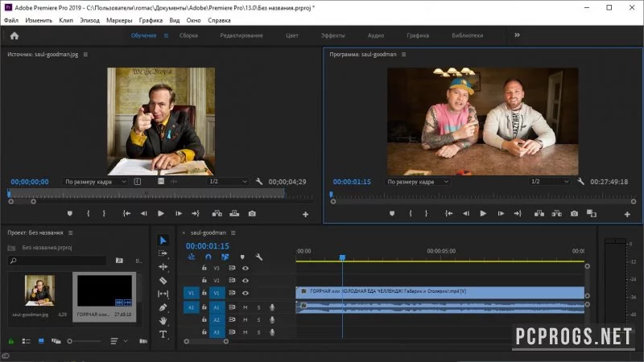This screenshot has height=362, width=644.
Task: Select saul-goodman.jpg thumbnail in Project
Action: tap(39, 290)
